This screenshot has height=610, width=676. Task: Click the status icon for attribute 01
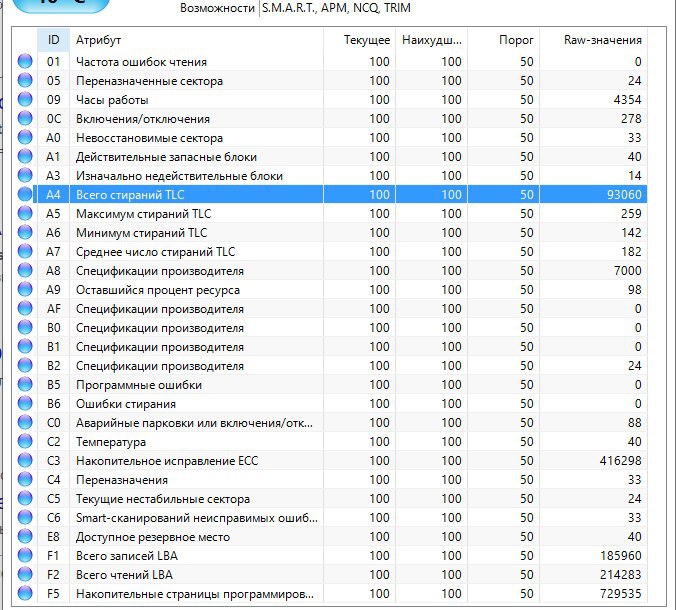click(x=25, y=61)
